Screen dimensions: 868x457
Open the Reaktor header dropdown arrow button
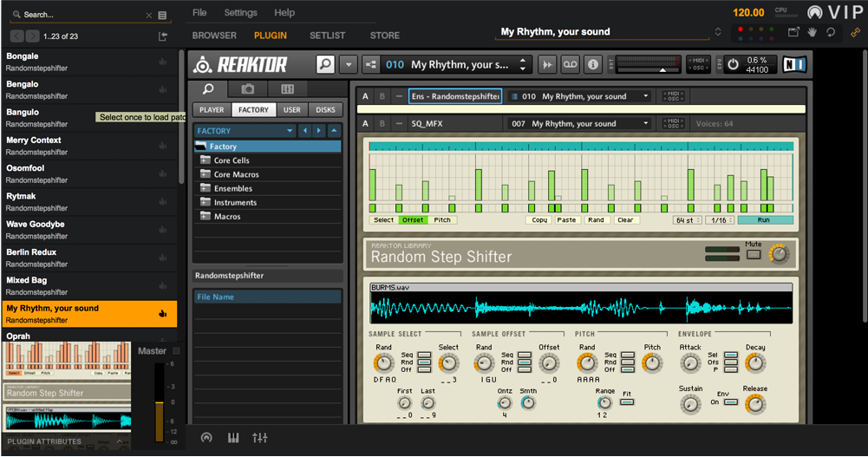point(349,65)
